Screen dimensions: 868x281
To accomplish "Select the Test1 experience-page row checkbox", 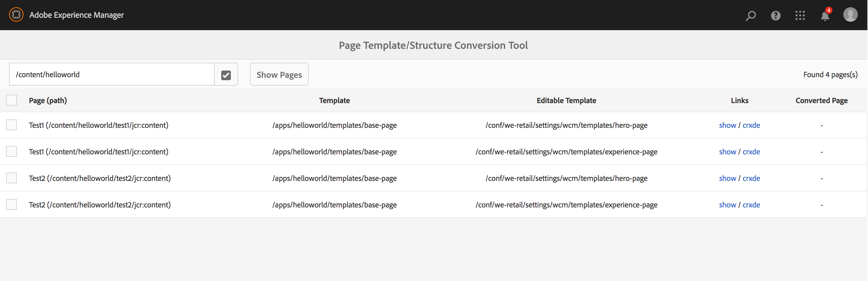I will pyautogui.click(x=11, y=152).
